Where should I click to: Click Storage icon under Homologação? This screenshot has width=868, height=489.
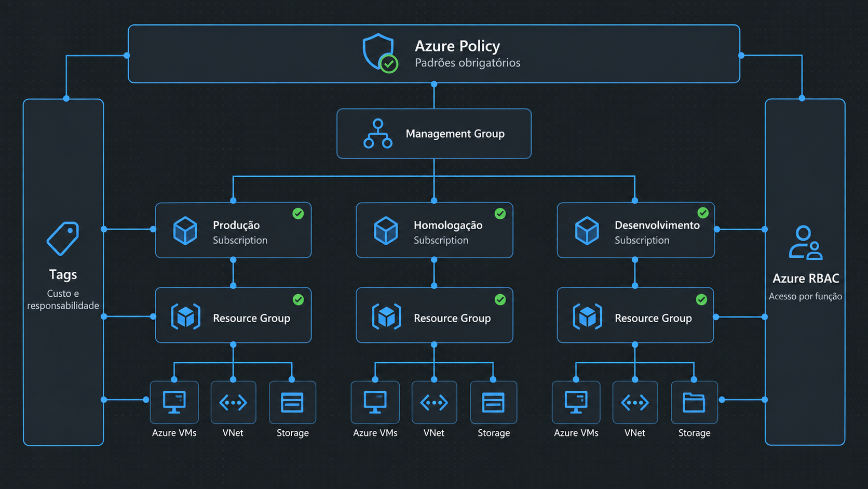coord(493,402)
